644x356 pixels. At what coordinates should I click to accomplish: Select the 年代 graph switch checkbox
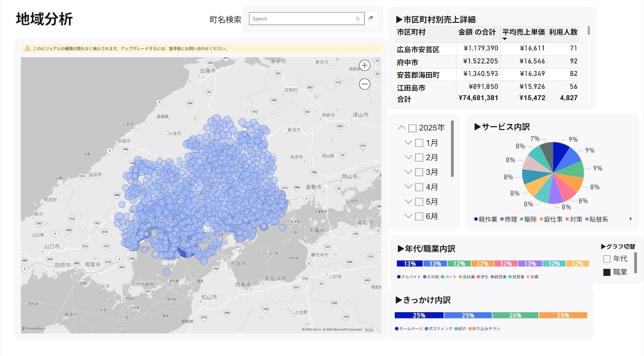[607, 259]
